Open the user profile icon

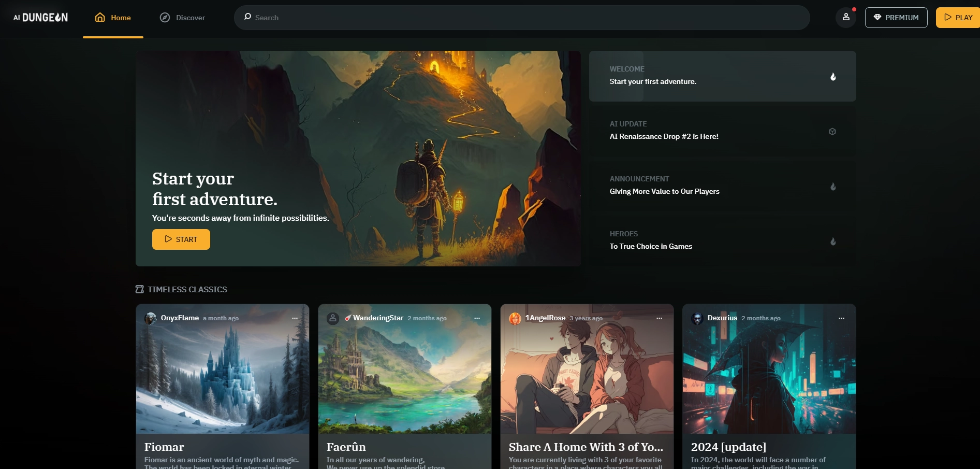[x=845, y=17]
